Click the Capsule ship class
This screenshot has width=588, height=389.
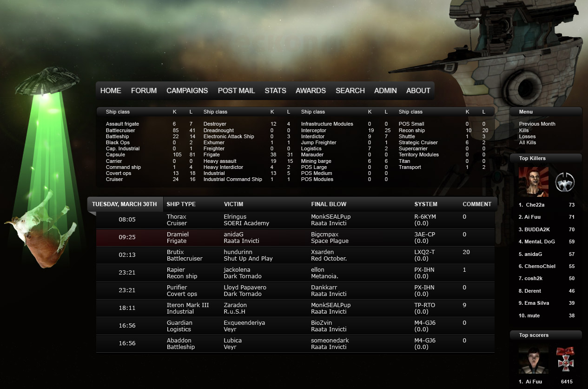[x=115, y=154]
